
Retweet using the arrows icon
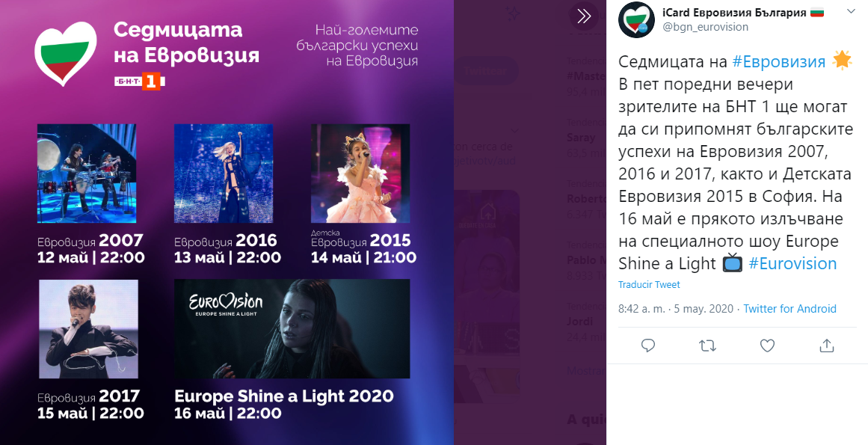[x=707, y=346]
